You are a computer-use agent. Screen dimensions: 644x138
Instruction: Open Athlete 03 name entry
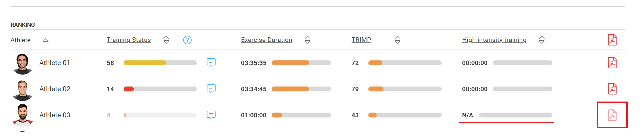pos(55,115)
